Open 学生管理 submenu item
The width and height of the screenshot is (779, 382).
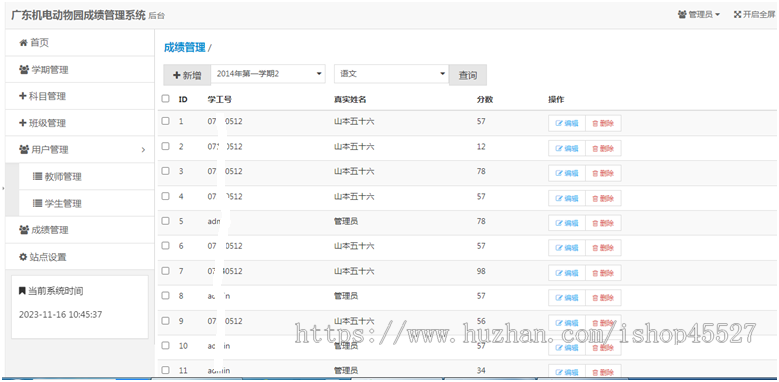click(86, 203)
